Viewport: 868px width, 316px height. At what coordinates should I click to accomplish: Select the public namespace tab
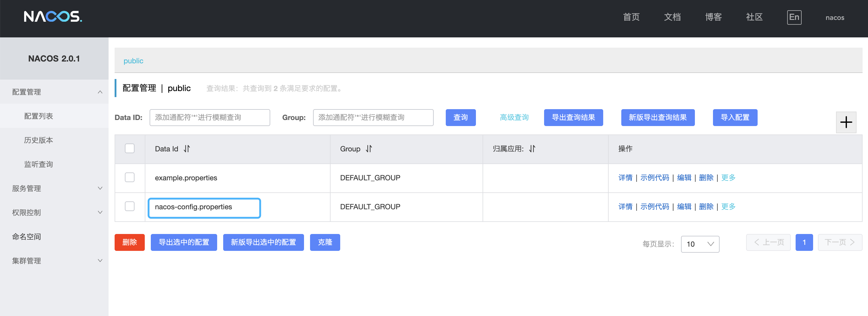[x=133, y=61]
